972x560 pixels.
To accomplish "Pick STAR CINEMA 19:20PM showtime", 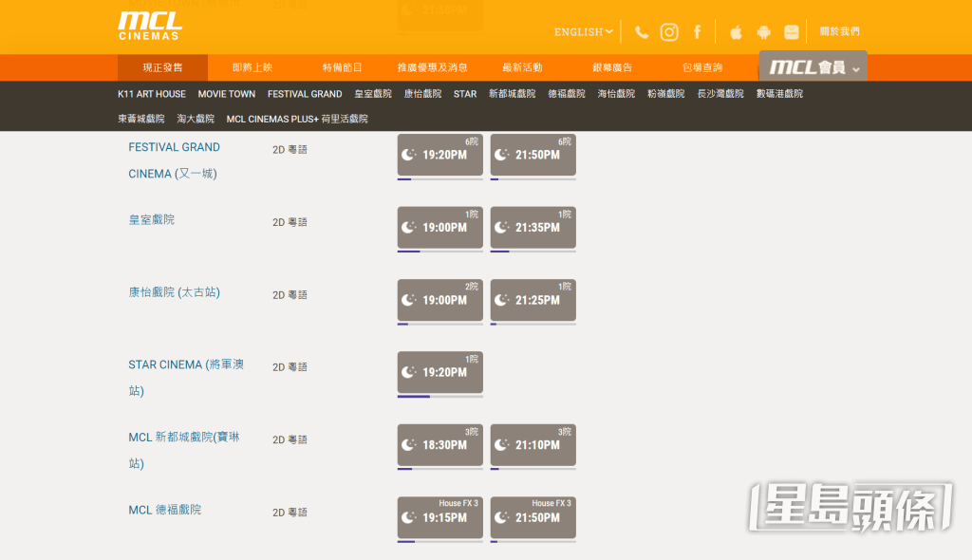I will pyautogui.click(x=440, y=373).
